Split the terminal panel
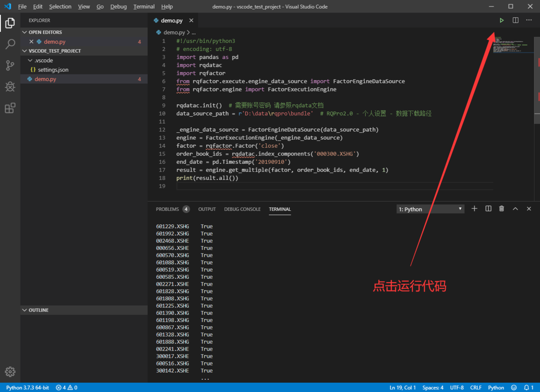 click(x=488, y=209)
